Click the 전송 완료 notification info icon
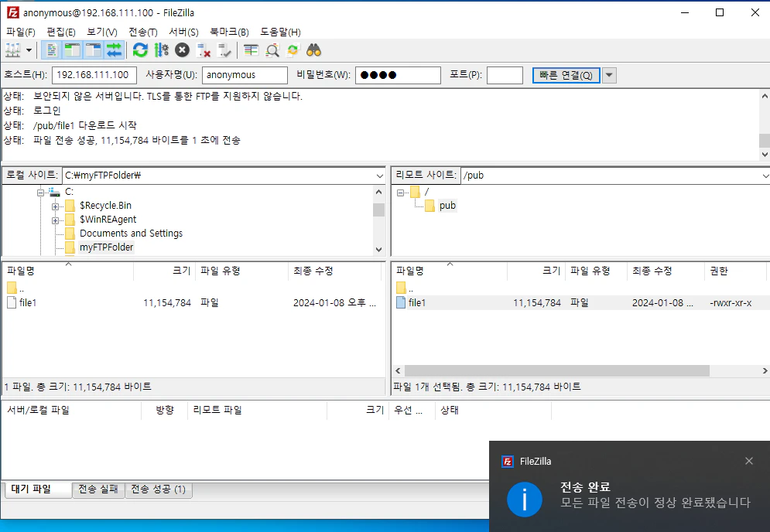This screenshot has height=532, width=770. point(525,499)
